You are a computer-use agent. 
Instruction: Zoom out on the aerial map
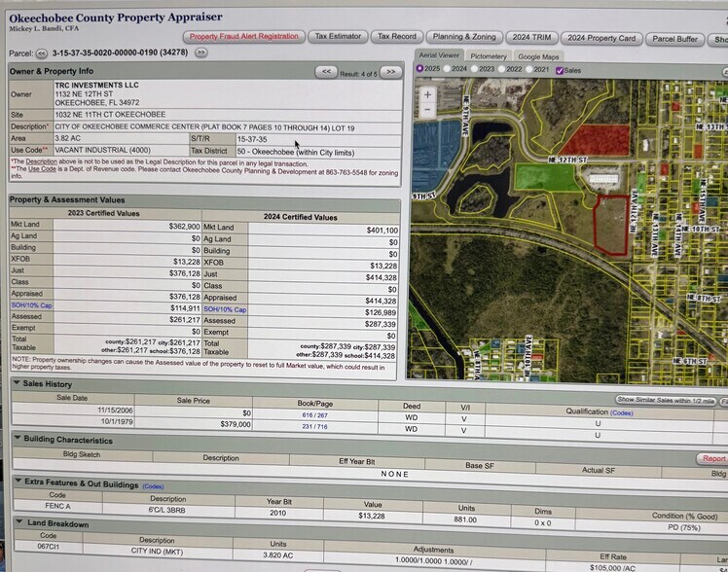427,111
